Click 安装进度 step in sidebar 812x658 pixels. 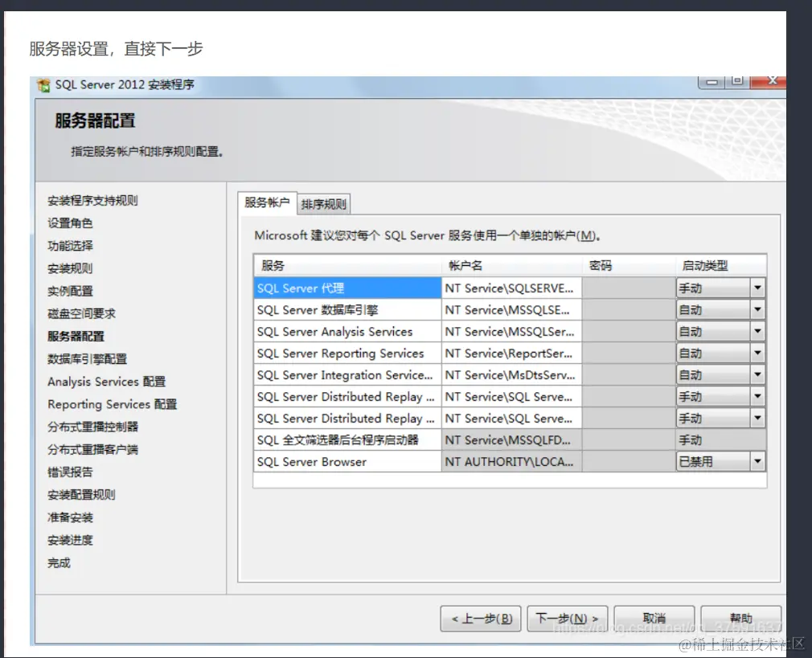[x=70, y=540]
